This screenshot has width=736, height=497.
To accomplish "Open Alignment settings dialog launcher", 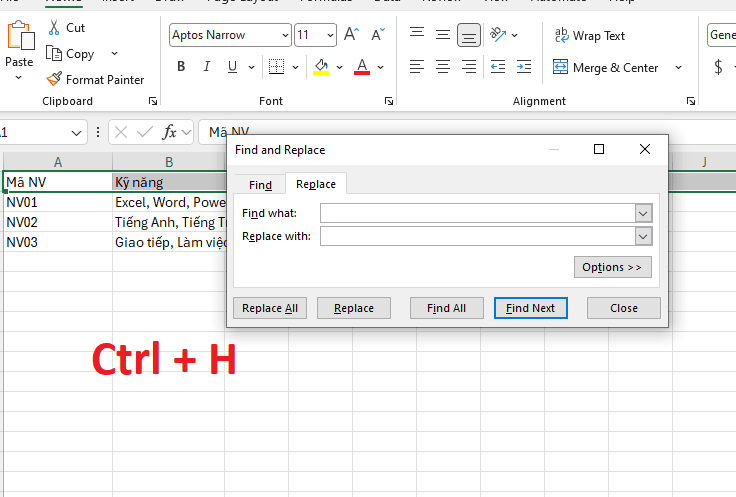I will [x=691, y=101].
